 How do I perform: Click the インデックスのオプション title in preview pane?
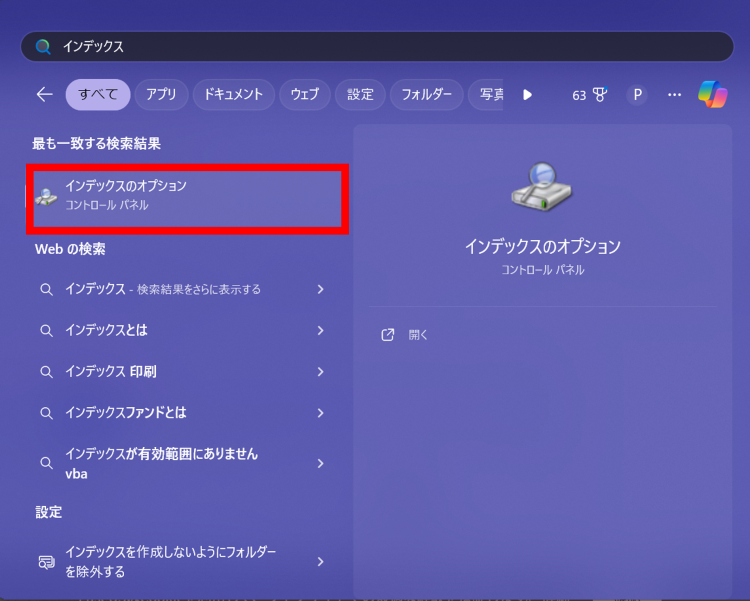click(x=542, y=246)
